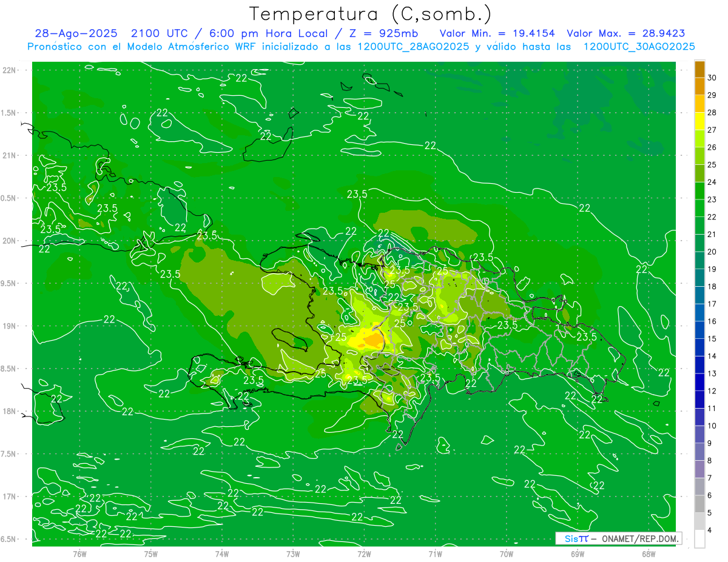The image size is (728, 562).
Task: Click the 74W longitude axis label
Action: point(222,554)
